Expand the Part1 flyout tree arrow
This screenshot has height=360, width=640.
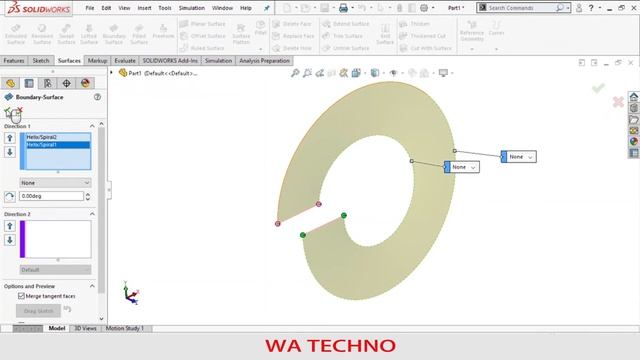pyautogui.click(x=111, y=73)
